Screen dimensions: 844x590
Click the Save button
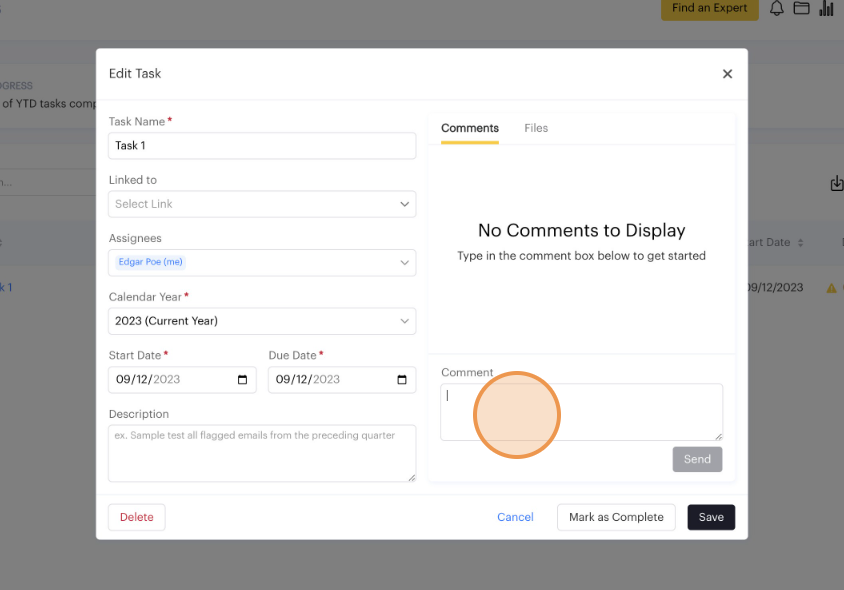[x=711, y=517]
